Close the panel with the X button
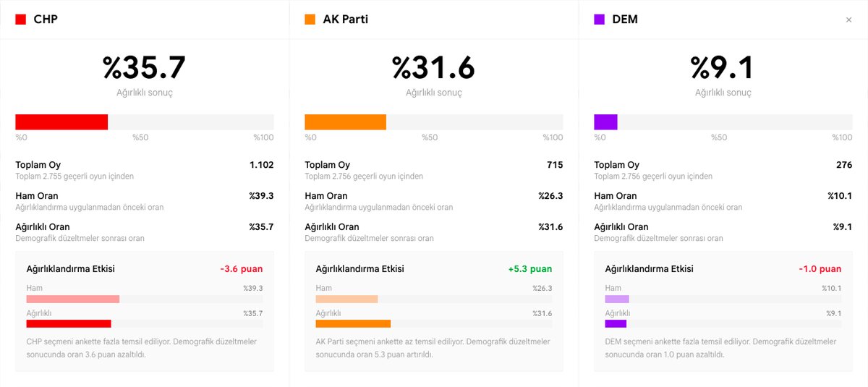 (x=848, y=20)
